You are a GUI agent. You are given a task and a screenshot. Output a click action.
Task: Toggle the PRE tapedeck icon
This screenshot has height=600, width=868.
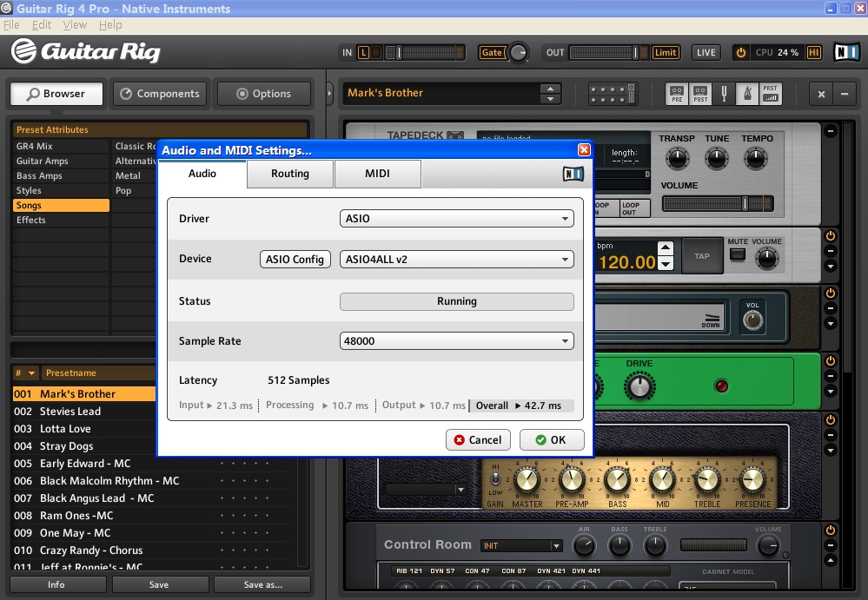pos(677,94)
